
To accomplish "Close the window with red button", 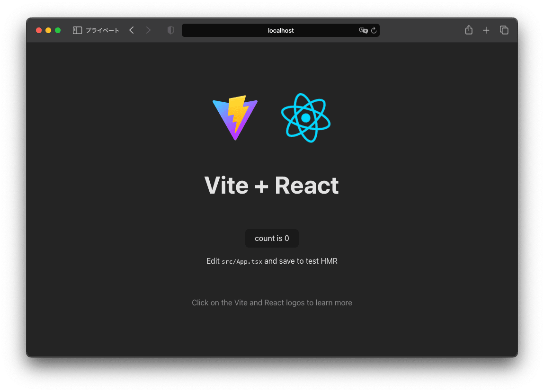I will coord(39,30).
